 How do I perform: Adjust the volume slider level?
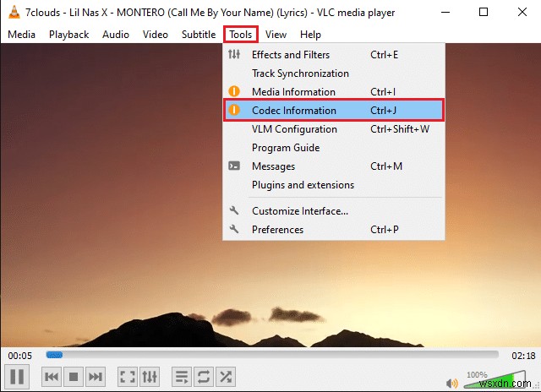tap(495, 379)
